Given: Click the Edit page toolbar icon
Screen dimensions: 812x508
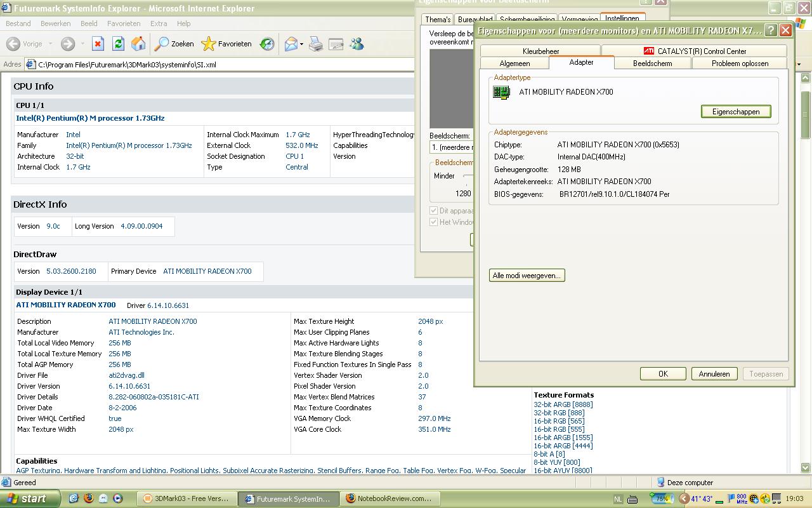Looking at the screenshot, I should [x=336, y=44].
